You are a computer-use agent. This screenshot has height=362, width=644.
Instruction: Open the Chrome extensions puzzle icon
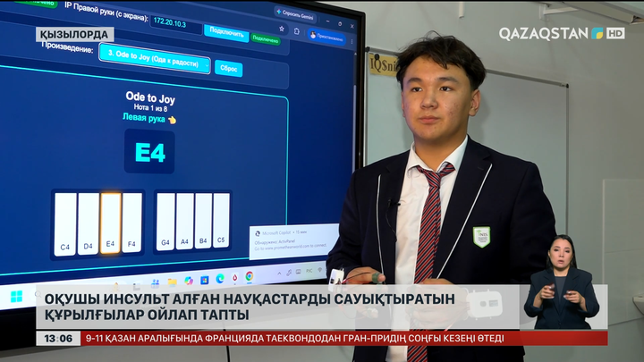click(297, 31)
